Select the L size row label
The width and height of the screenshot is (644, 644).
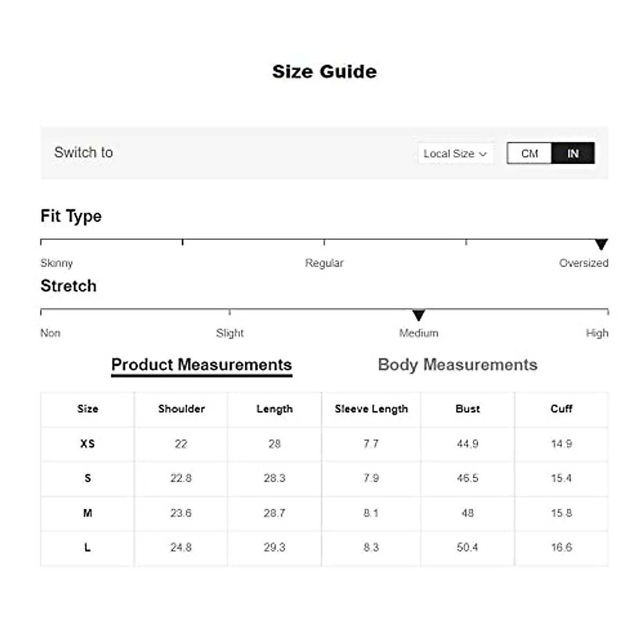click(87, 548)
